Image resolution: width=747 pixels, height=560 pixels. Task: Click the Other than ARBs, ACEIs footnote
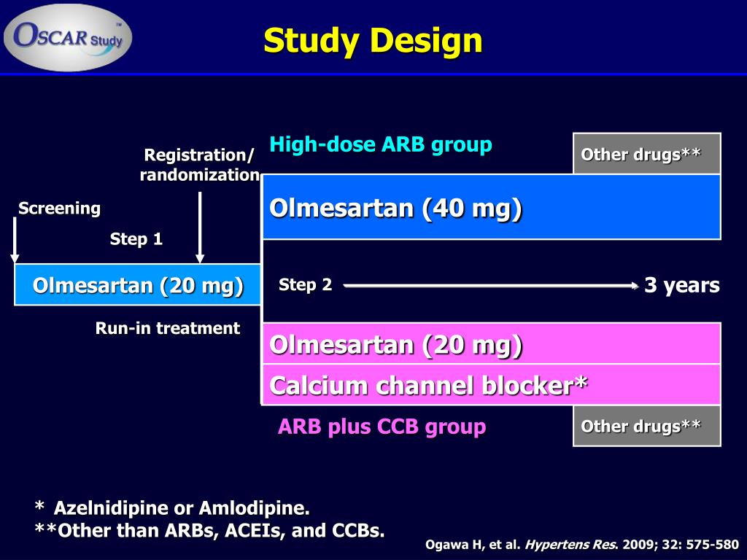(209, 530)
